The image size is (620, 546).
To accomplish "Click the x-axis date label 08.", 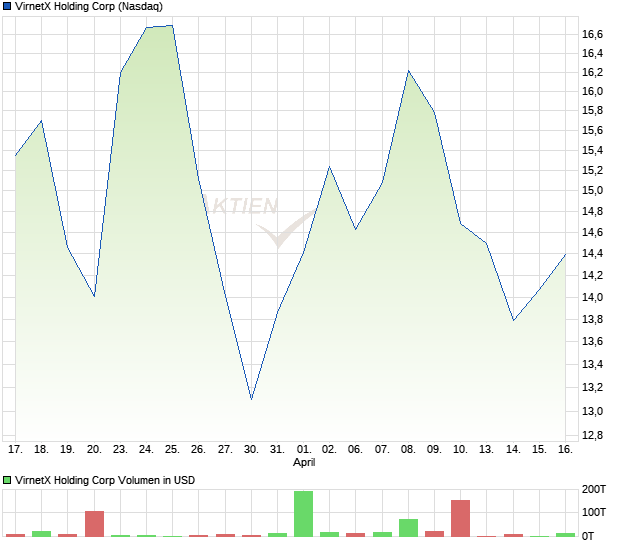I will coord(408,449).
